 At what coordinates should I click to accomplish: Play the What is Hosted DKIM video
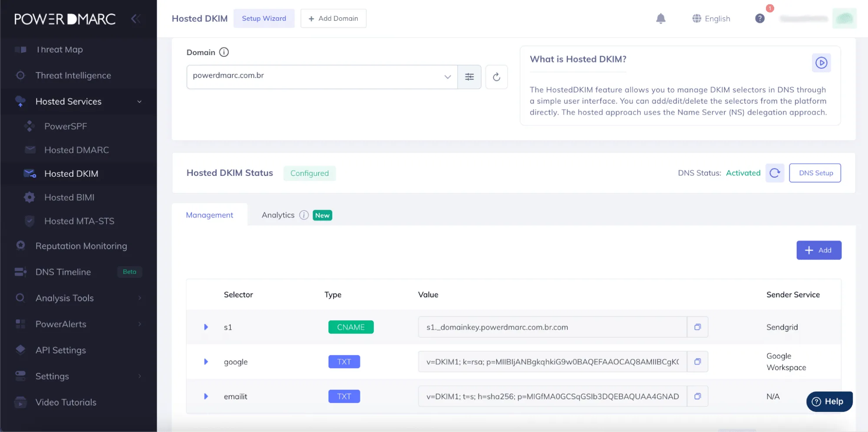click(821, 63)
